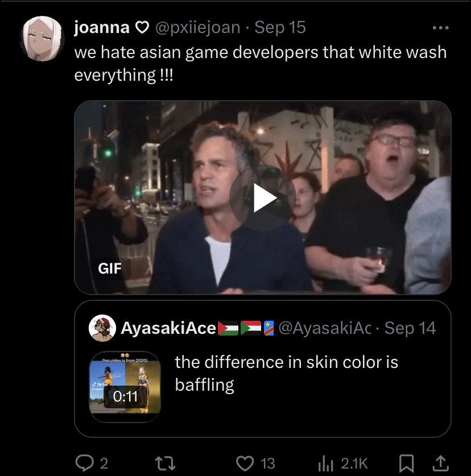Open the three-dot more options menu
This screenshot has height=476, width=471.
coord(440,27)
